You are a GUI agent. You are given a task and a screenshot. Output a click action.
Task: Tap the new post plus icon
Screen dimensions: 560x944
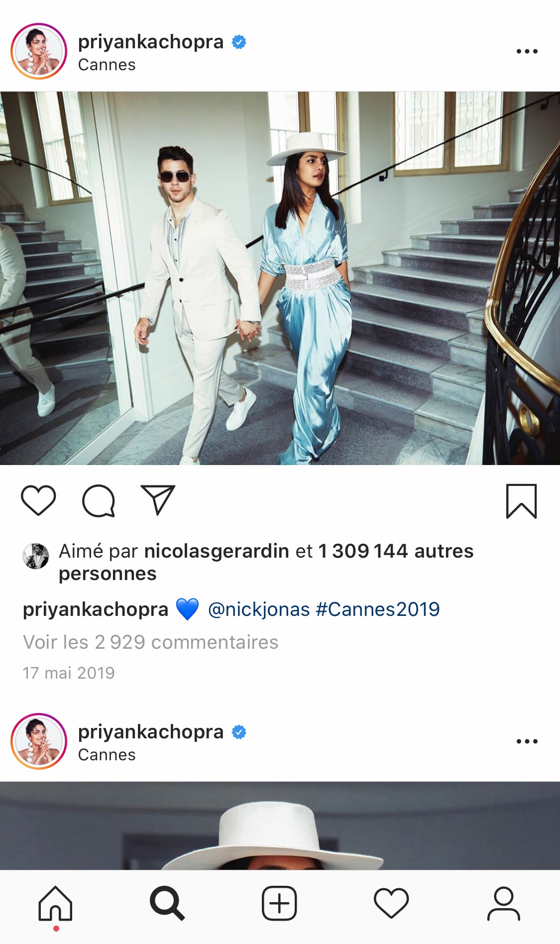[x=279, y=903]
